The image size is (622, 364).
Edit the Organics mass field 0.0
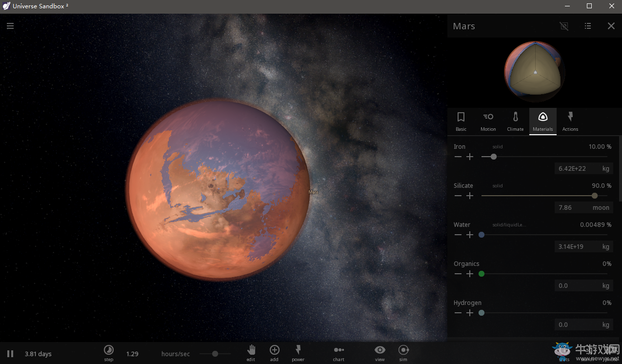pos(576,285)
